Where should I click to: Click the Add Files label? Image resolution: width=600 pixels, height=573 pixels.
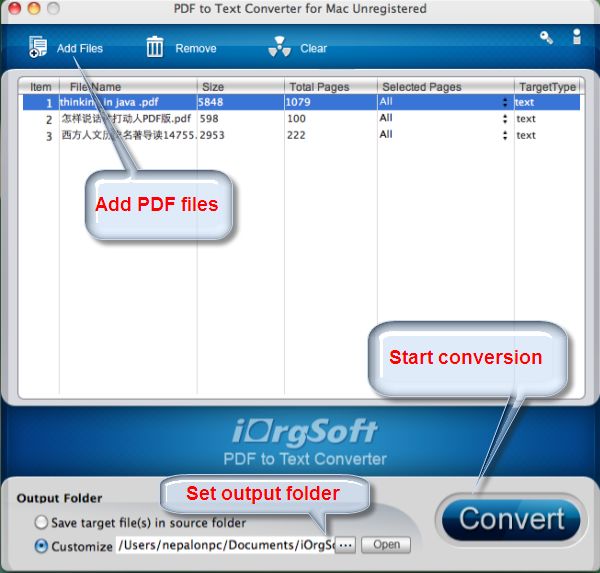point(80,48)
